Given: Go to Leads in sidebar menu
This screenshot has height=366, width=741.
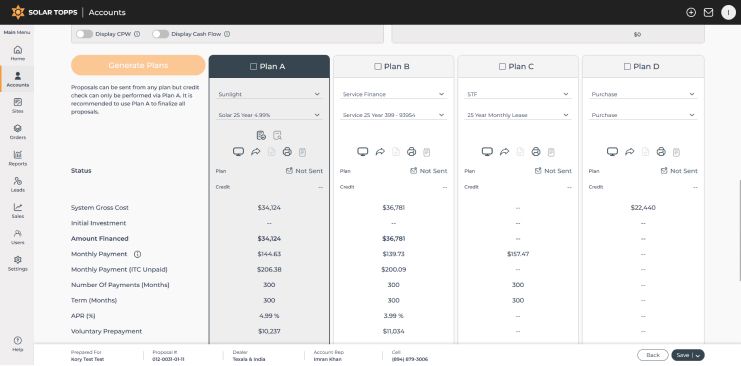Looking at the screenshot, I should (x=17, y=184).
